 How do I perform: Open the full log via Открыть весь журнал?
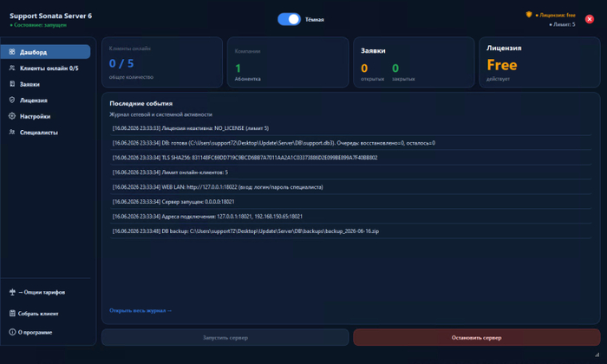tap(140, 310)
